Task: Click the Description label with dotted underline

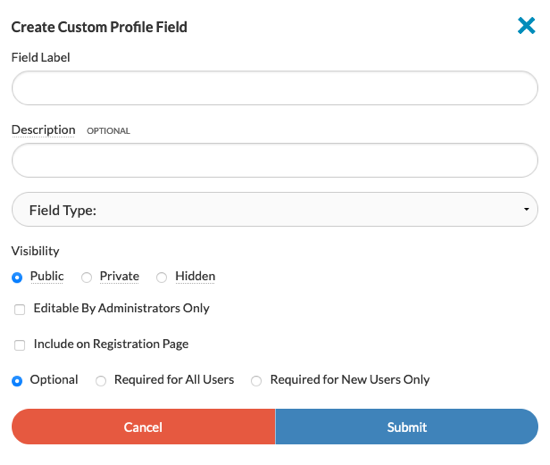Action: (x=43, y=130)
